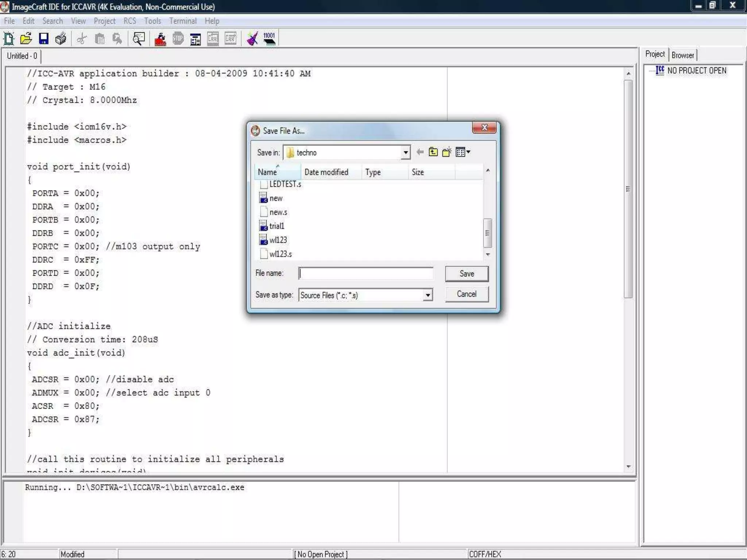
Task: Click the Cancel button in the dialog
Action: click(467, 294)
